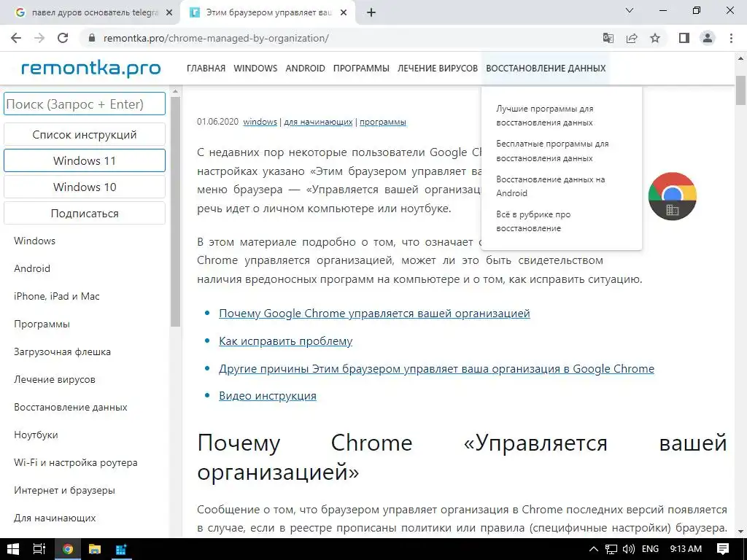This screenshot has width=747, height=560.
Task: Select Всё в рубрике про восстановление
Action: 533,221
